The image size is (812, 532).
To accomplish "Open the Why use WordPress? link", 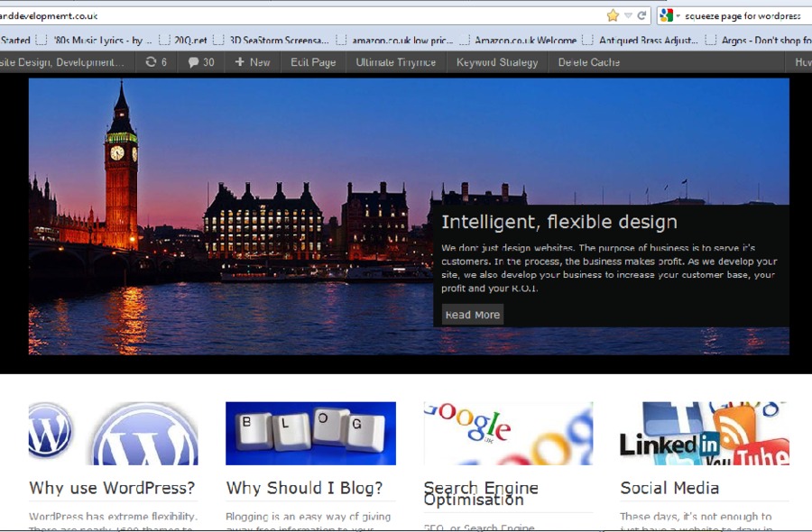I will pos(112,488).
